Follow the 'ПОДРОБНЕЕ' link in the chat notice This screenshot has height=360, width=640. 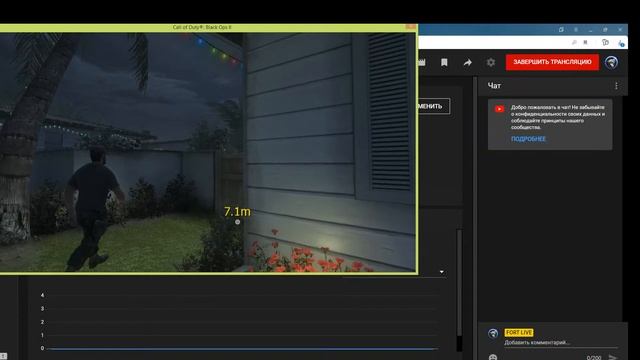click(528, 139)
